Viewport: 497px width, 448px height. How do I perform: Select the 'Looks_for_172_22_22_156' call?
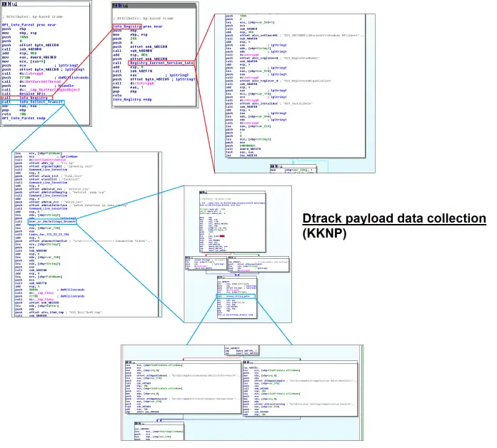pos(42,235)
